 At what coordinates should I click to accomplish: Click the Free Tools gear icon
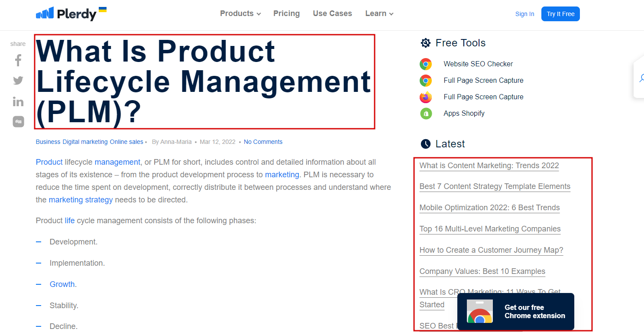pyautogui.click(x=426, y=42)
